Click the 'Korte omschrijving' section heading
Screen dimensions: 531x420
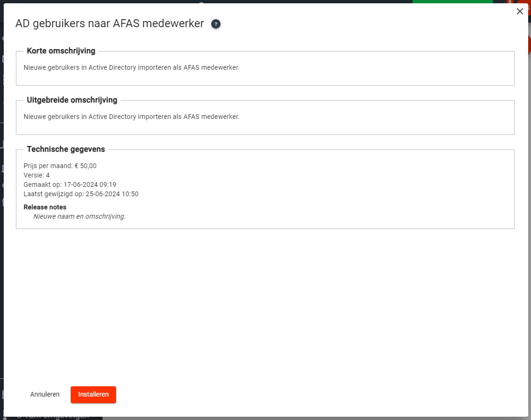(x=61, y=51)
